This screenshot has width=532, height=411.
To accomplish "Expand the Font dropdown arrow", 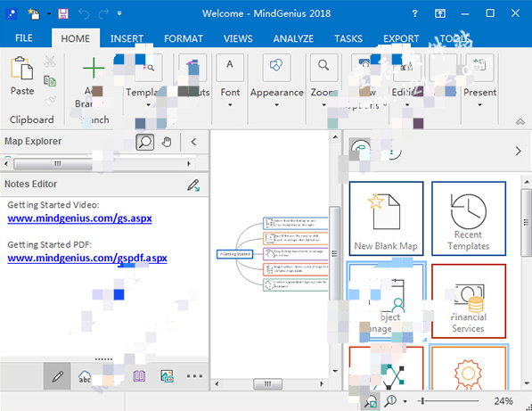I will 230,105.
